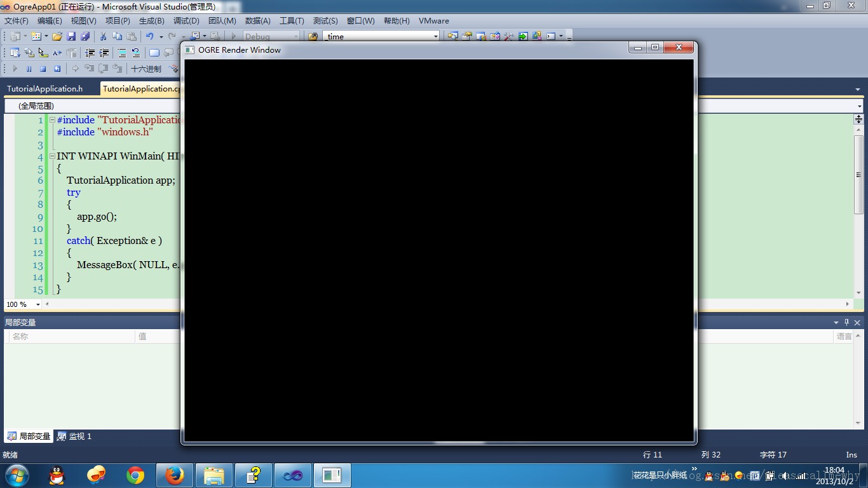Open the 帮助(H) menu

[x=397, y=21]
